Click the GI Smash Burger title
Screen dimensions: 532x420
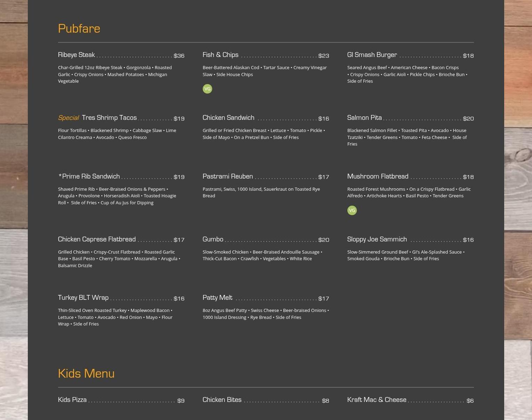tap(372, 55)
